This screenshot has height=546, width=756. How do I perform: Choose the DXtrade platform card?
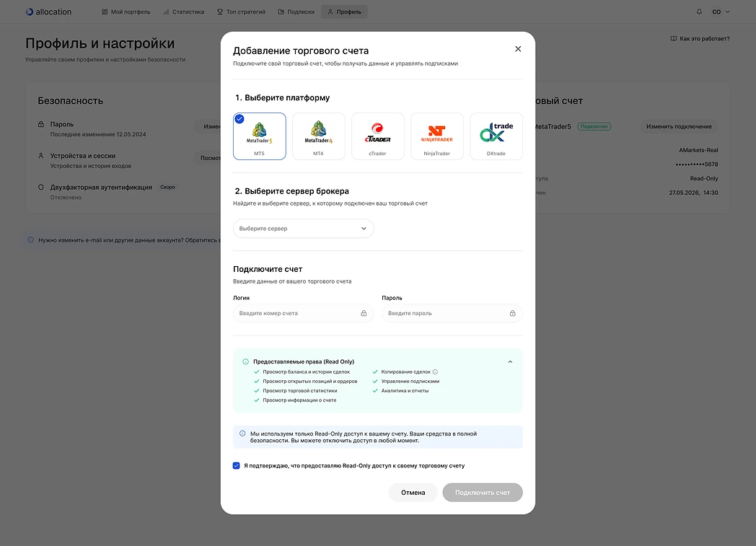point(496,136)
